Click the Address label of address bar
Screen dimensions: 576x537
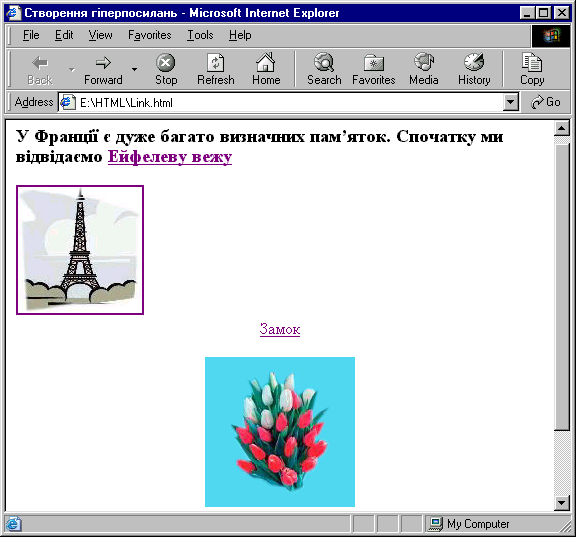[x=34, y=102]
